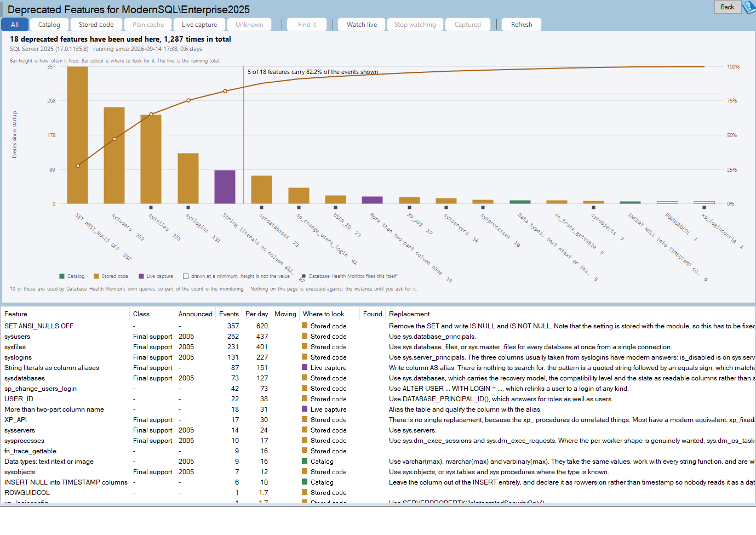Click Catalog icon in INSERT NULL row
The image size is (756, 535).
click(305, 482)
